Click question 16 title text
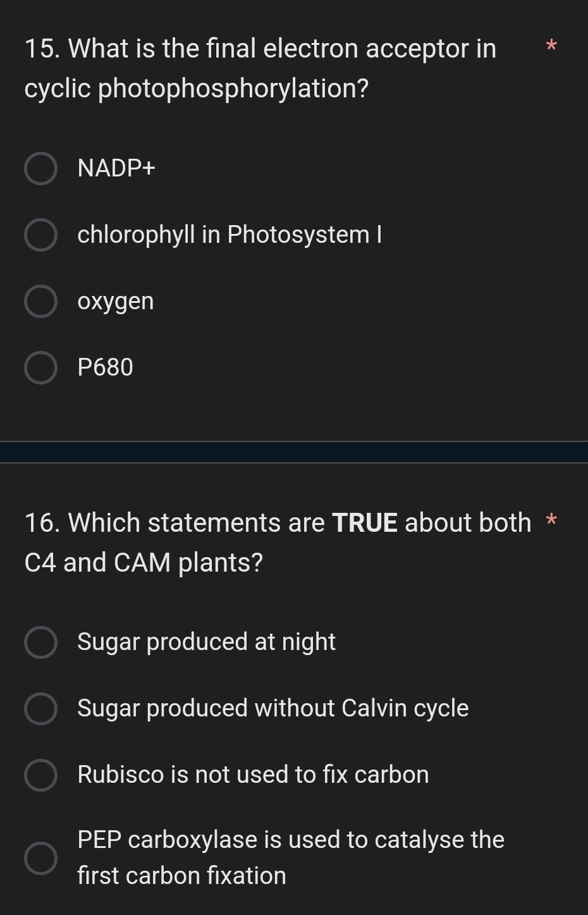Viewport: 588px width, 915px height. pyautogui.click(x=272, y=542)
